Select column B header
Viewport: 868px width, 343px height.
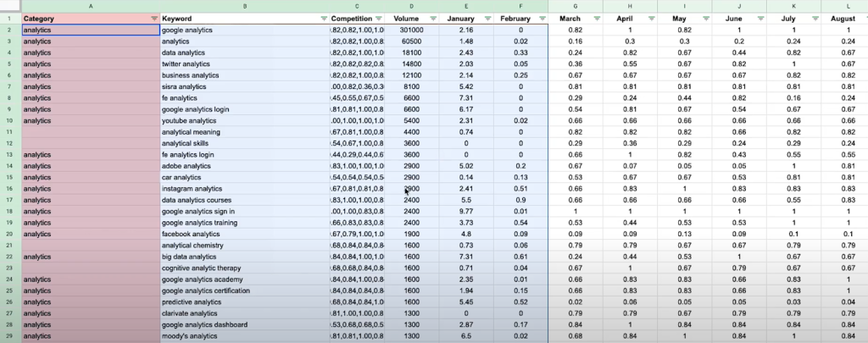coord(244,6)
